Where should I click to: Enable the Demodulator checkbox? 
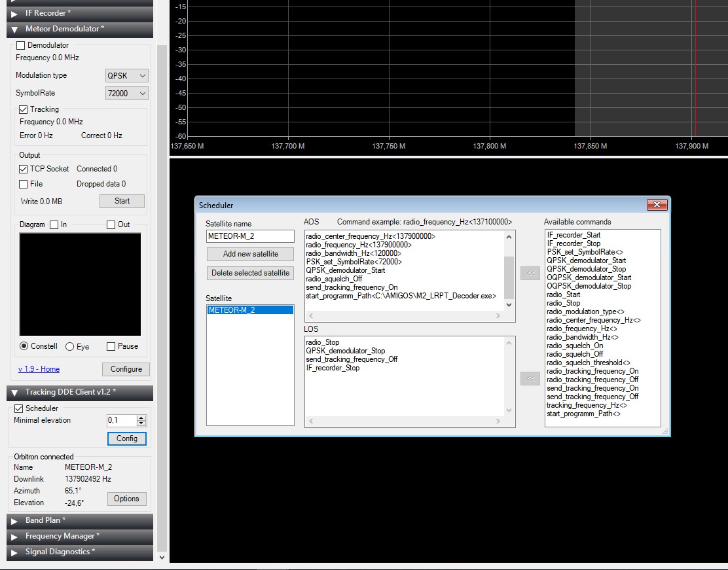(x=20, y=46)
